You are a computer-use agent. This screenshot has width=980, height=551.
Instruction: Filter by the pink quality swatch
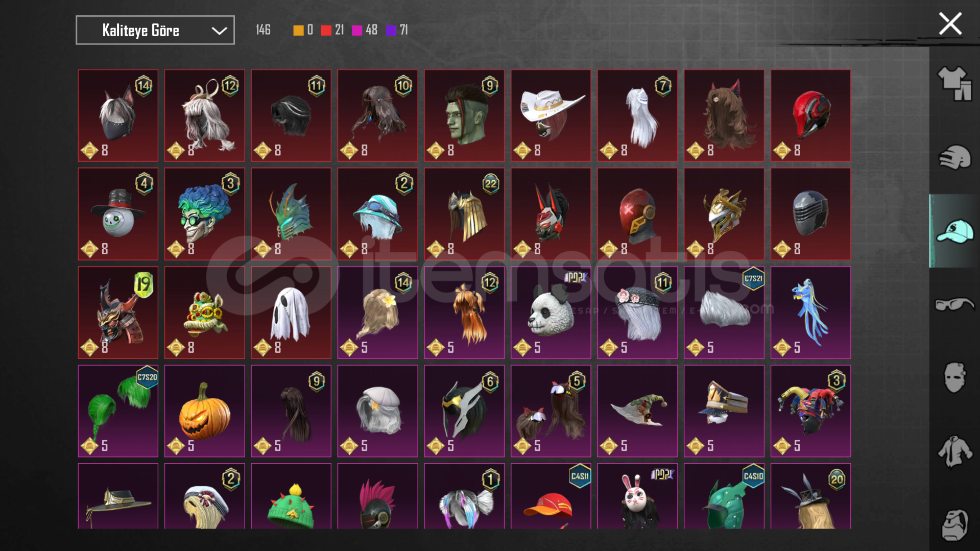357,31
